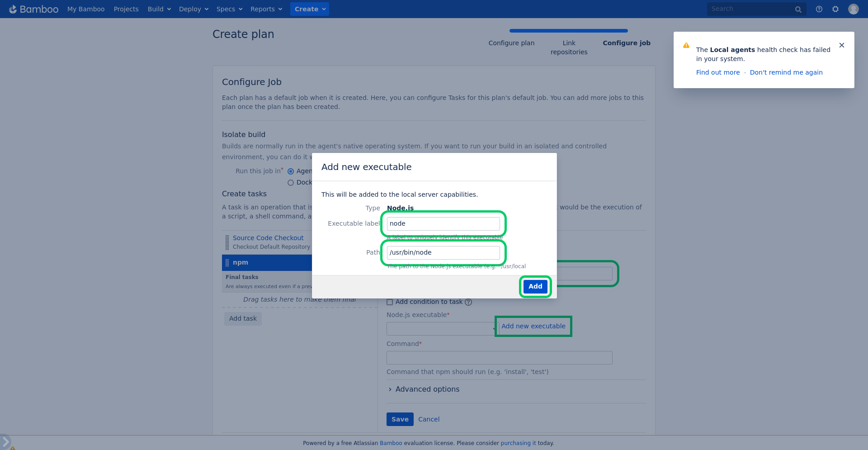Select the Docker container radio button
The image size is (868, 450).
[291, 183]
